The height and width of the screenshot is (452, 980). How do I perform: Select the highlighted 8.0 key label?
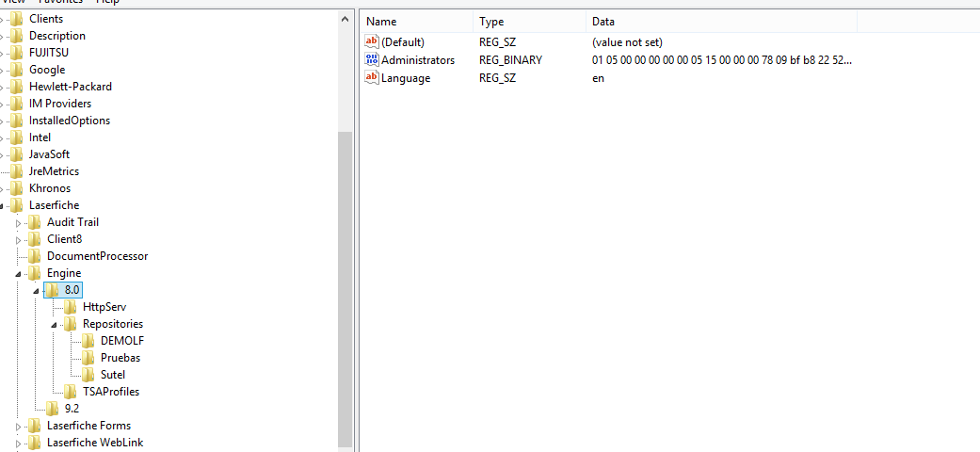tap(72, 289)
